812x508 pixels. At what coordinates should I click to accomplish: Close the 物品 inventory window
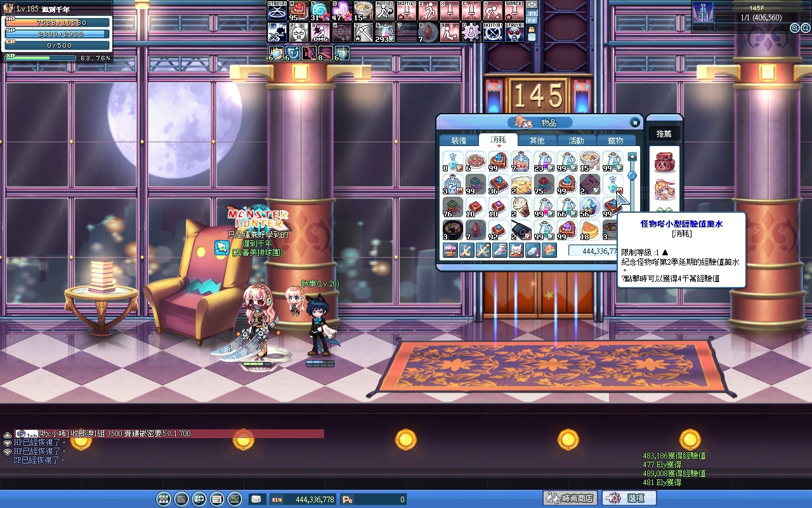pos(634,123)
